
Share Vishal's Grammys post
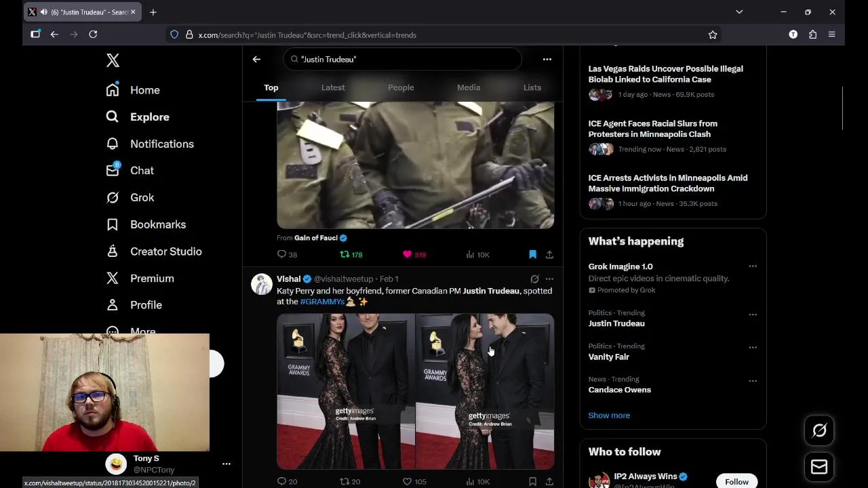[549, 482]
